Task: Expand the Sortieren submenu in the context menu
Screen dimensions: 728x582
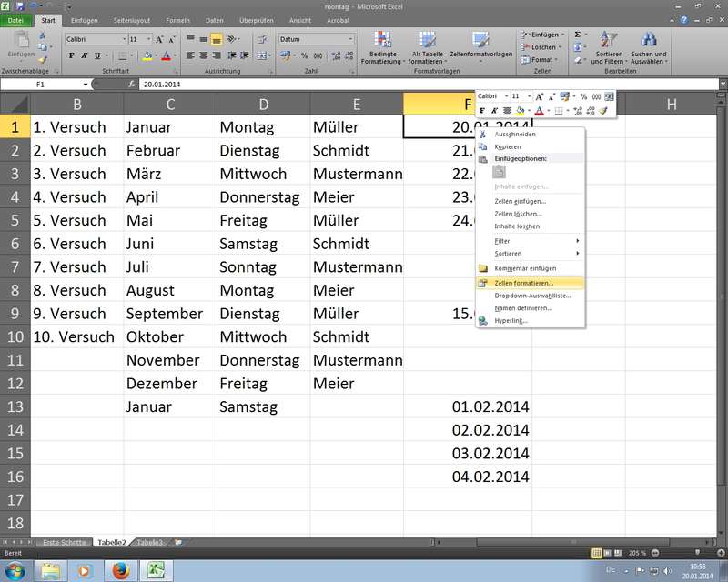Action: (x=530, y=254)
